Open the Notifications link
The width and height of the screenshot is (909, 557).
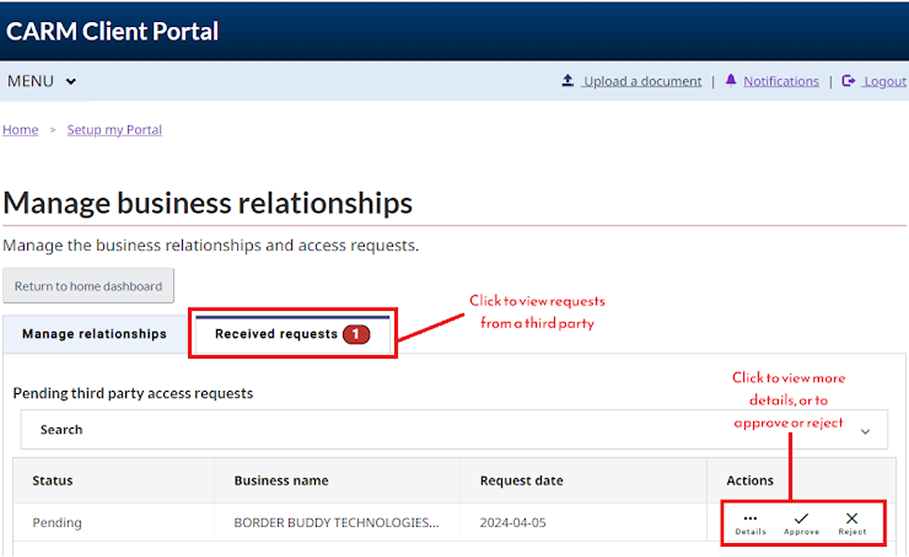[x=781, y=81]
